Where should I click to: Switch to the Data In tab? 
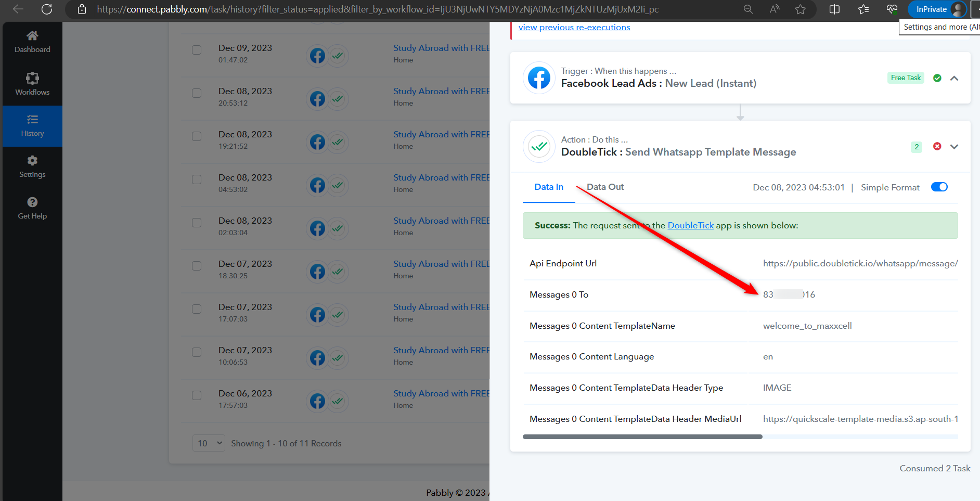pos(549,187)
